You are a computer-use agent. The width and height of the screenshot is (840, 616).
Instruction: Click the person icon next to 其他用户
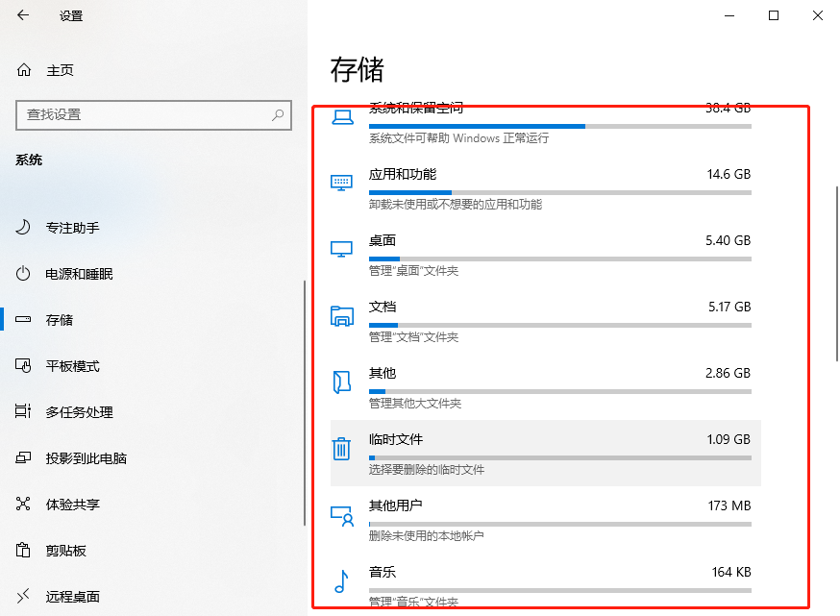tap(341, 514)
